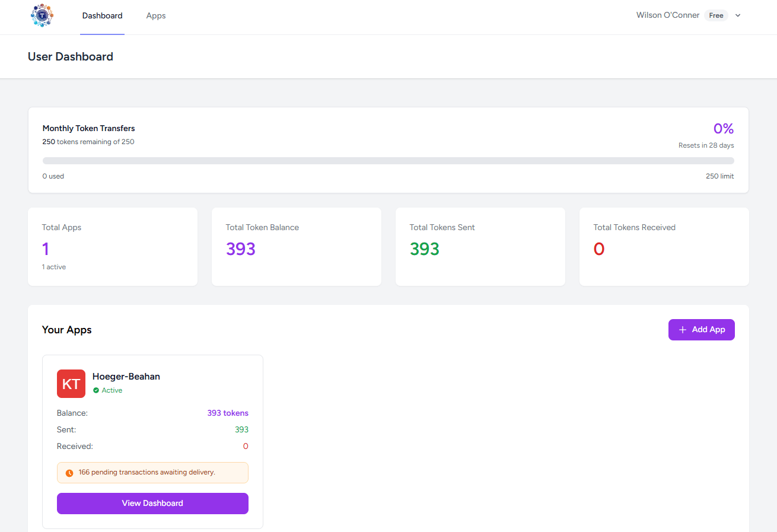Select the Total Token Balance card
Image resolution: width=777 pixels, height=532 pixels.
click(x=296, y=247)
